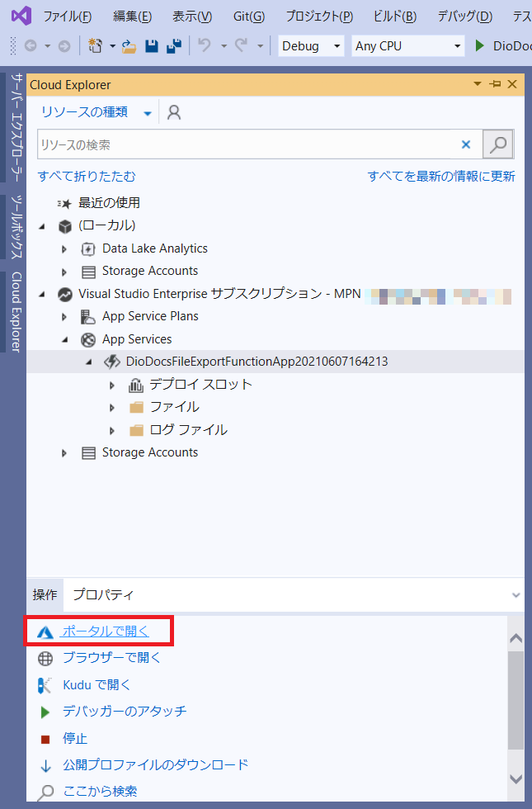
Task: Click the ポータルで開く link
Action: point(106,631)
